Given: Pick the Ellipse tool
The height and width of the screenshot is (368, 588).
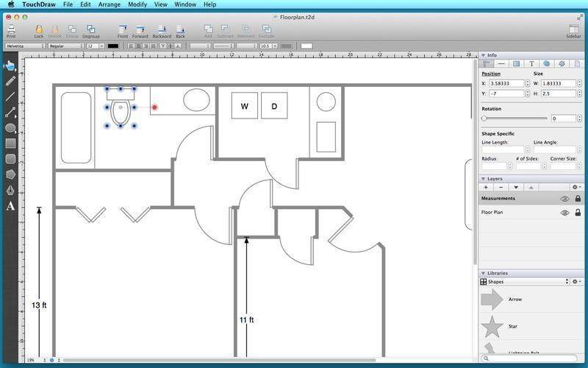Looking at the screenshot, I should pos(10,128).
